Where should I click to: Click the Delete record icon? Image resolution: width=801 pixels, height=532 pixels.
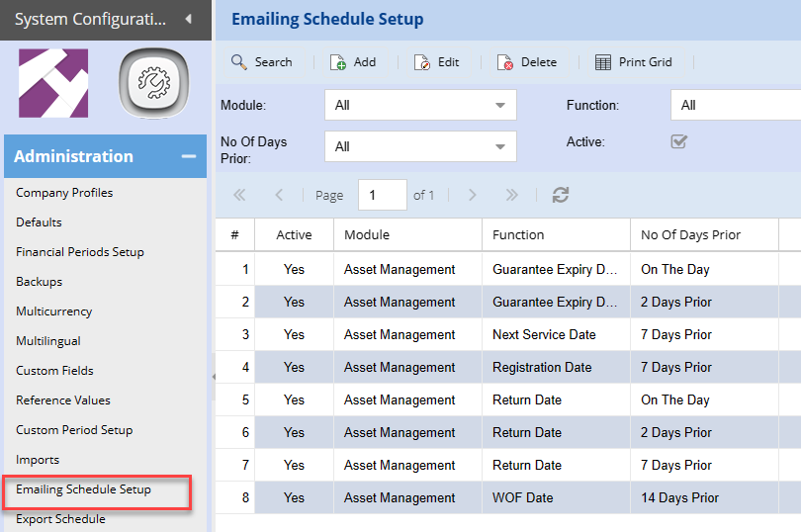pos(505,62)
